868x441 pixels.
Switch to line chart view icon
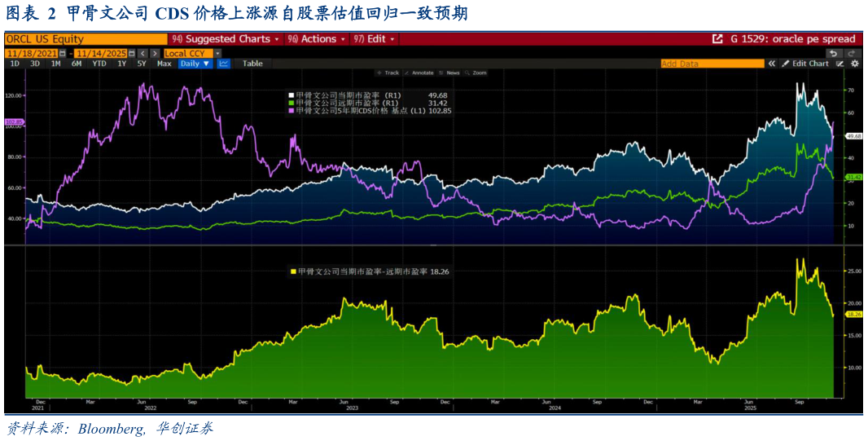[224, 63]
